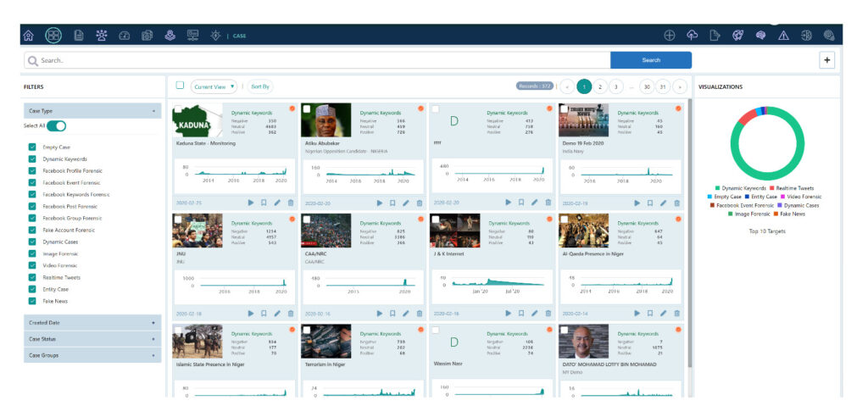
Task: Delete the JNU case with trash icon
Action: (x=290, y=313)
